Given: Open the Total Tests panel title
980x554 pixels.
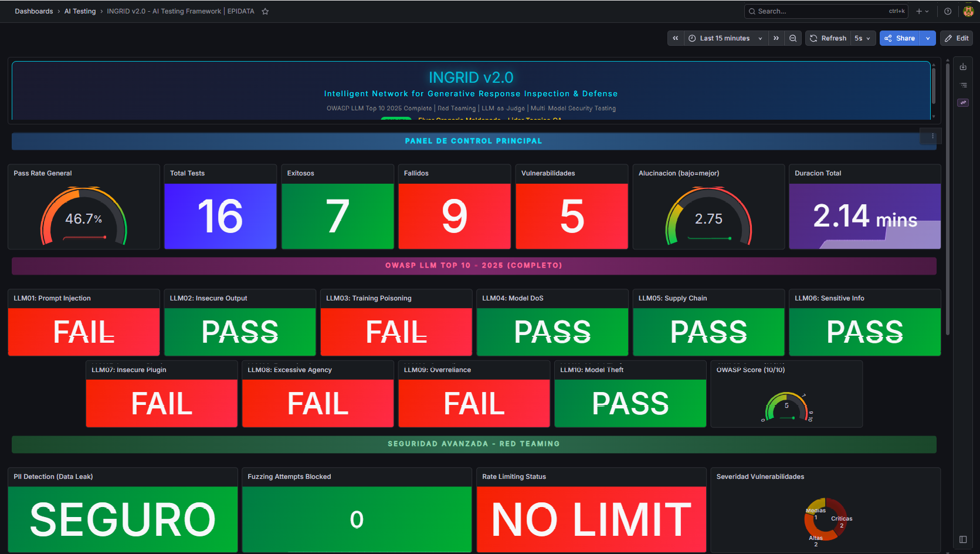Looking at the screenshot, I should click(x=187, y=173).
